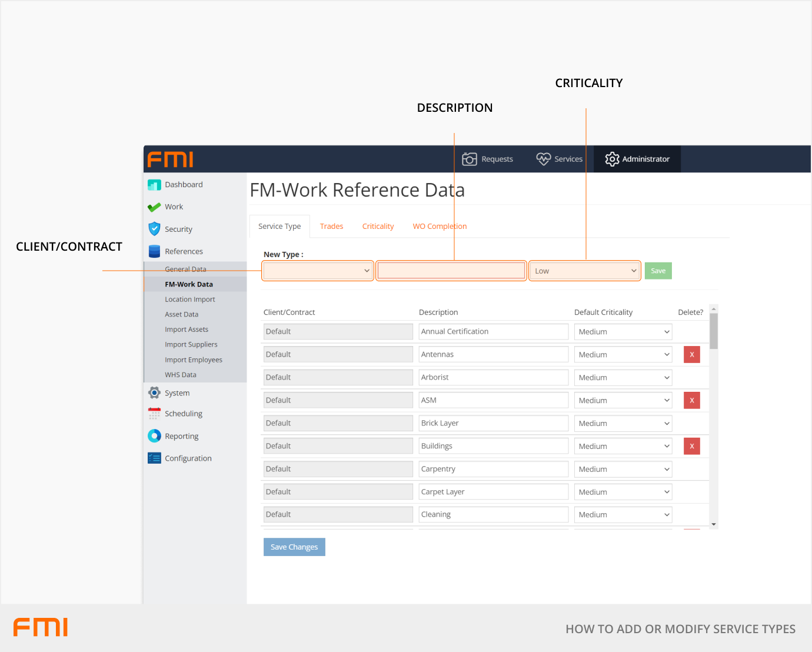Screen dimensions: 812x652
Task: Click the Configuration list icon
Action: (154, 458)
